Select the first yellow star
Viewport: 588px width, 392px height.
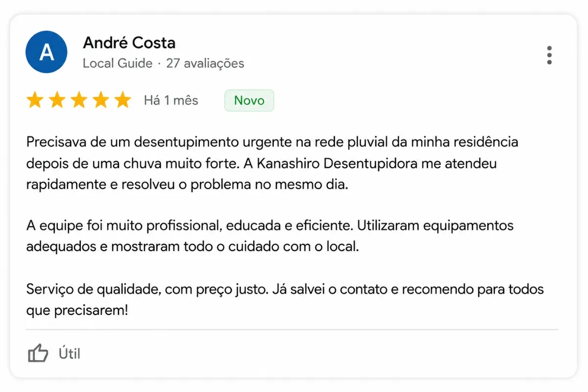coord(35,100)
